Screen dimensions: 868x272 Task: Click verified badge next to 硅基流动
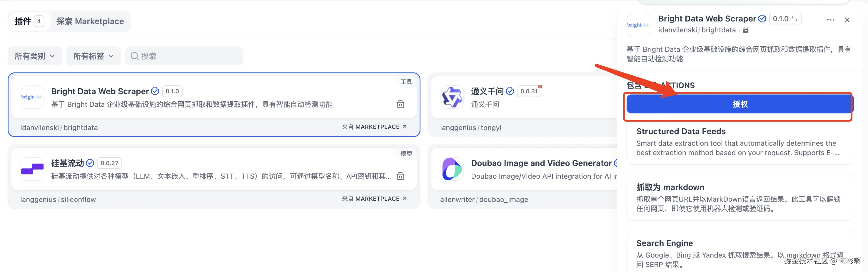(90, 163)
